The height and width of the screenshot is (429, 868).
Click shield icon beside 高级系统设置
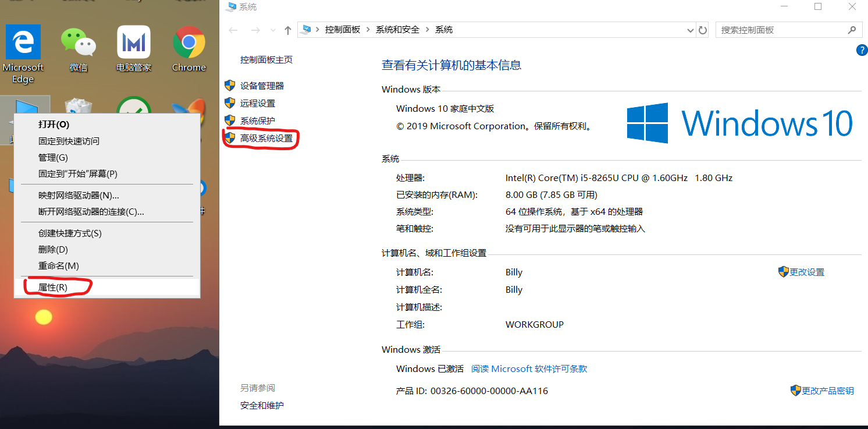pyautogui.click(x=230, y=138)
